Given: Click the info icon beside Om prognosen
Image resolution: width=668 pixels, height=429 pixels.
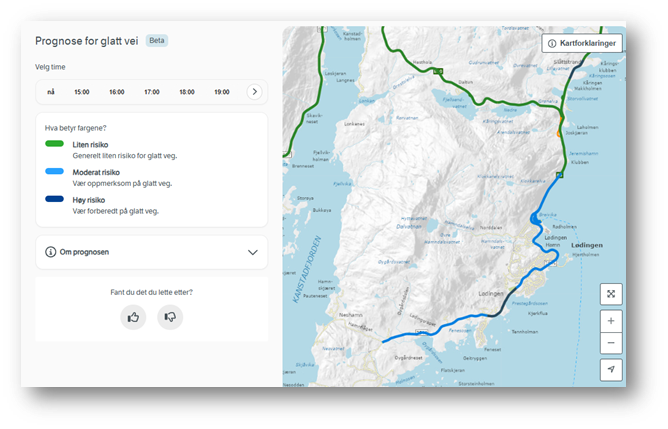Looking at the screenshot, I should click(x=51, y=253).
